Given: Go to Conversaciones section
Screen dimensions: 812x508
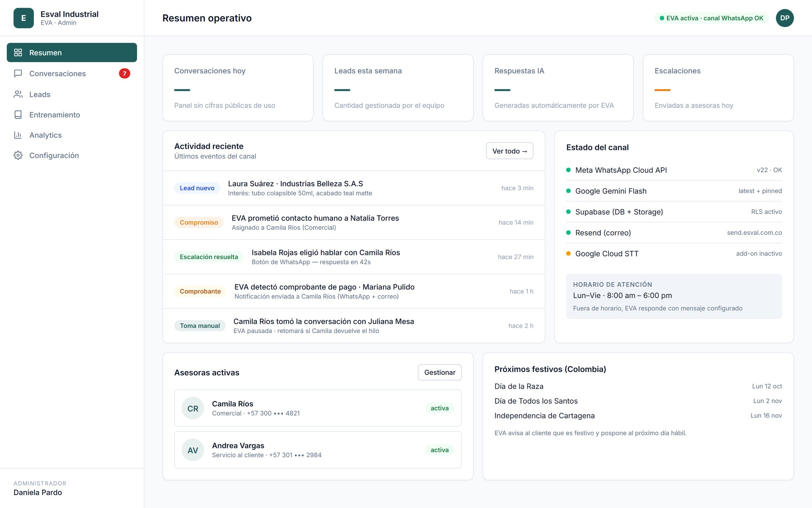Looking at the screenshot, I should (x=72, y=73).
